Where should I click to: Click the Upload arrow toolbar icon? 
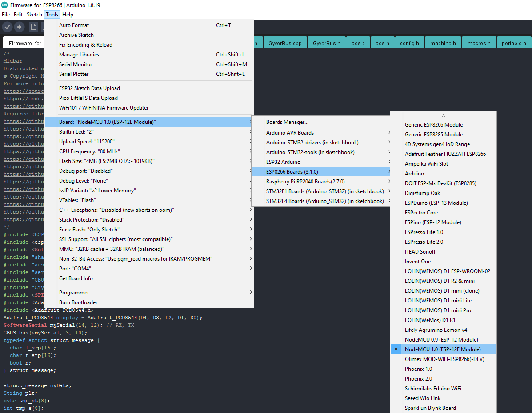20,27
